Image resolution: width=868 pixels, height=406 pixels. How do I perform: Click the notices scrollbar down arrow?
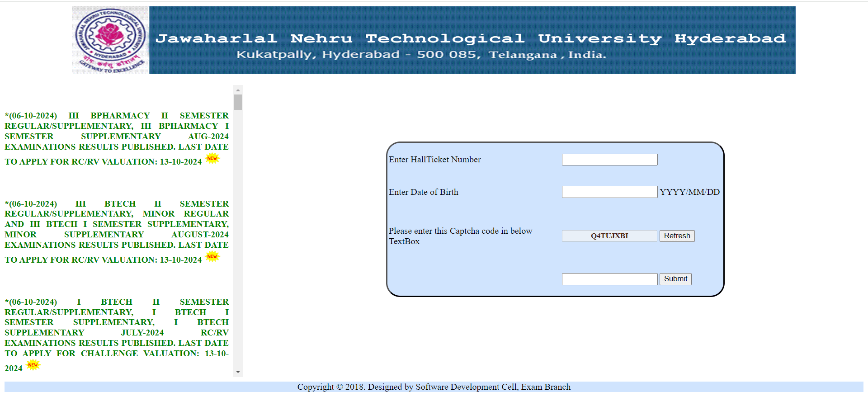[238, 372]
